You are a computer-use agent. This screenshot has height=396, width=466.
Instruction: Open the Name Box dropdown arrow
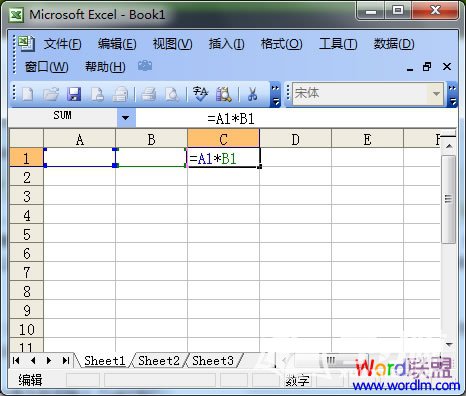tap(126, 118)
